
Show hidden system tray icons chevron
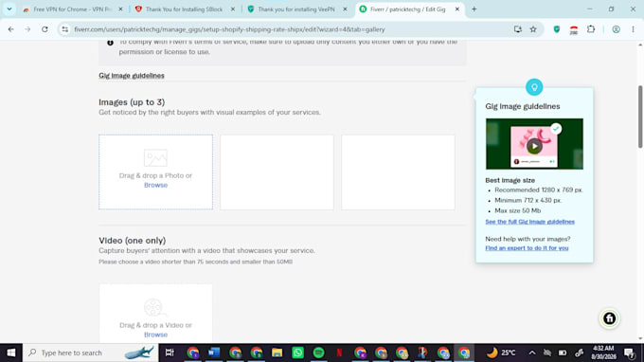coord(532,353)
